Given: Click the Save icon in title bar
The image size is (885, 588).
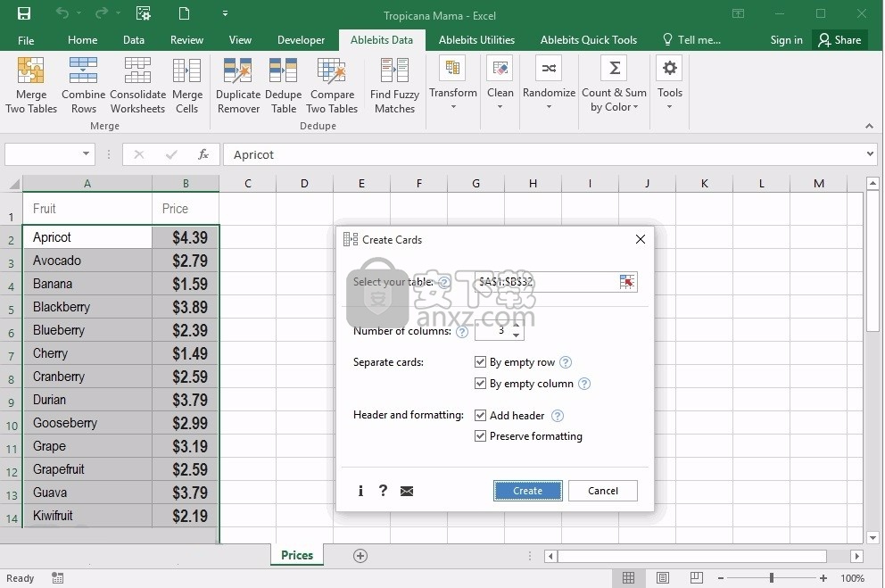Looking at the screenshot, I should click(24, 13).
